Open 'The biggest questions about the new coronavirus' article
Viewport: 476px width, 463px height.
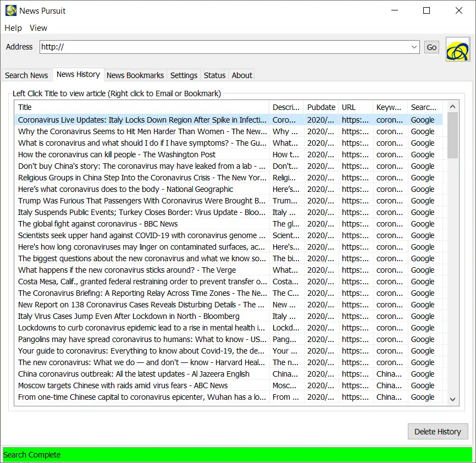[142, 258]
